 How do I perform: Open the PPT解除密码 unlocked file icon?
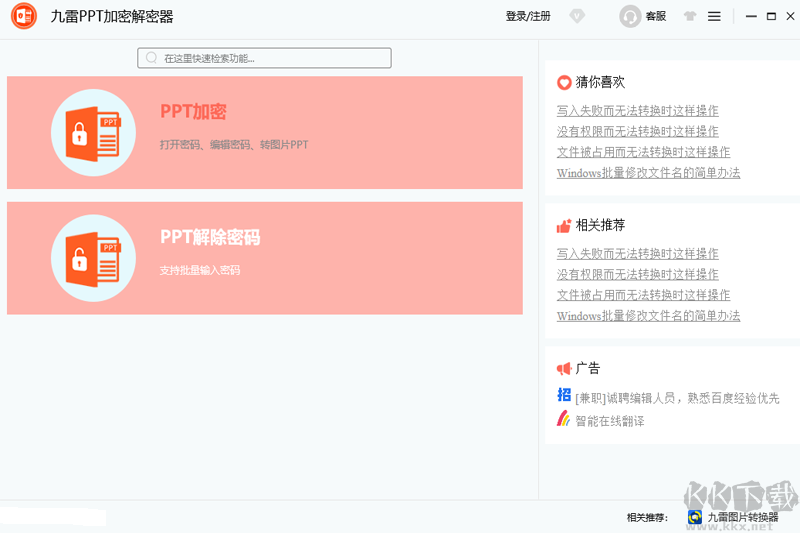click(93, 258)
